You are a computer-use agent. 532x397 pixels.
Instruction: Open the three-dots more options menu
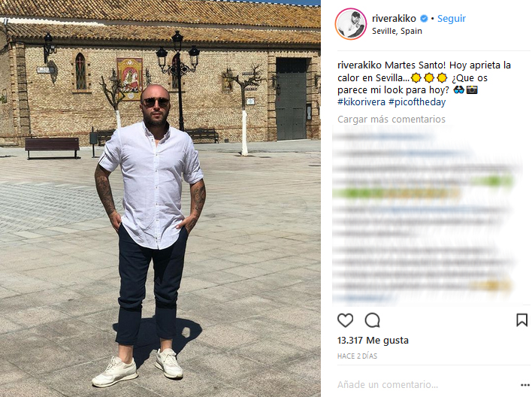pyautogui.click(x=525, y=385)
